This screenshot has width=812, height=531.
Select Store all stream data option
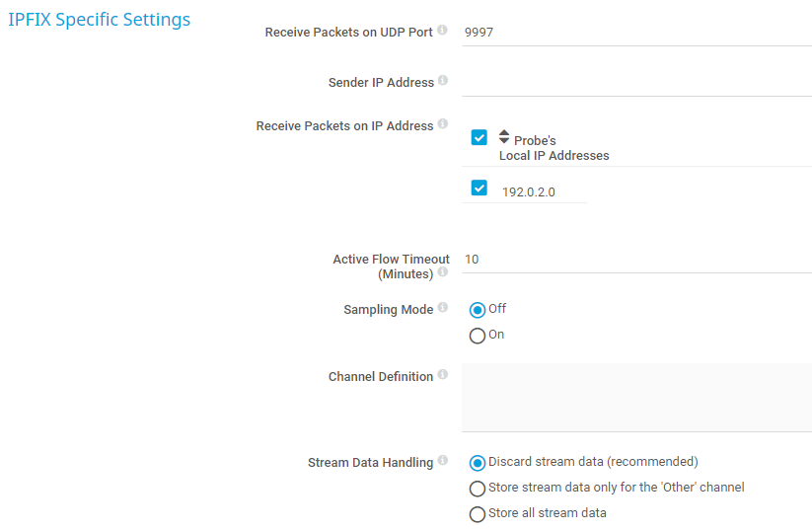(478, 513)
